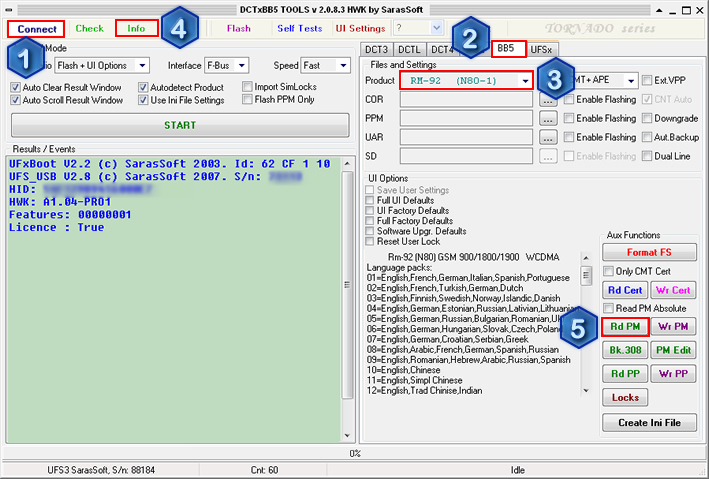Click the PPM file path field
The image size is (709, 479).
[x=466, y=119]
